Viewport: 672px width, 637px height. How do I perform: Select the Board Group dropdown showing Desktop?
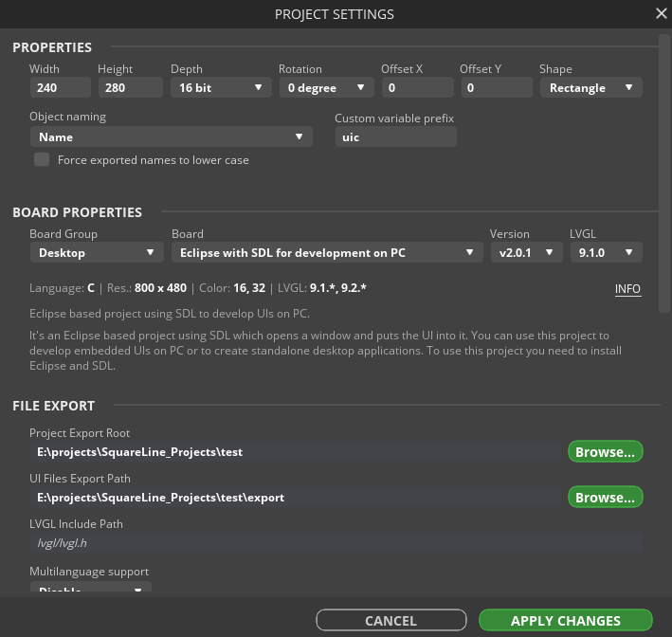pyautogui.click(x=97, y=253)
